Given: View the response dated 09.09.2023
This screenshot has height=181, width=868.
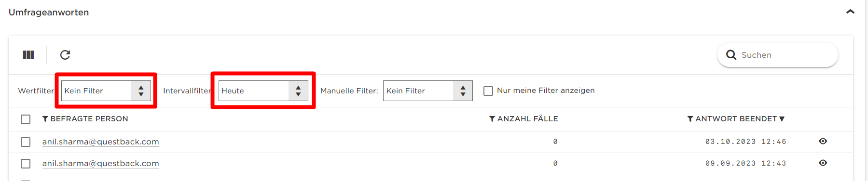Looking at the screenshot, I should tap(823, 163).
